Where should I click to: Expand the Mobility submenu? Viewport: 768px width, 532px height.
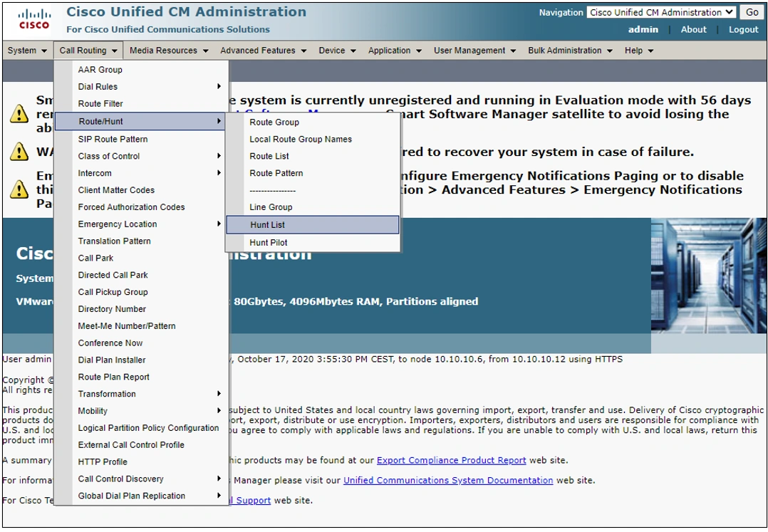pyautogui.click(x=140, y=411)
